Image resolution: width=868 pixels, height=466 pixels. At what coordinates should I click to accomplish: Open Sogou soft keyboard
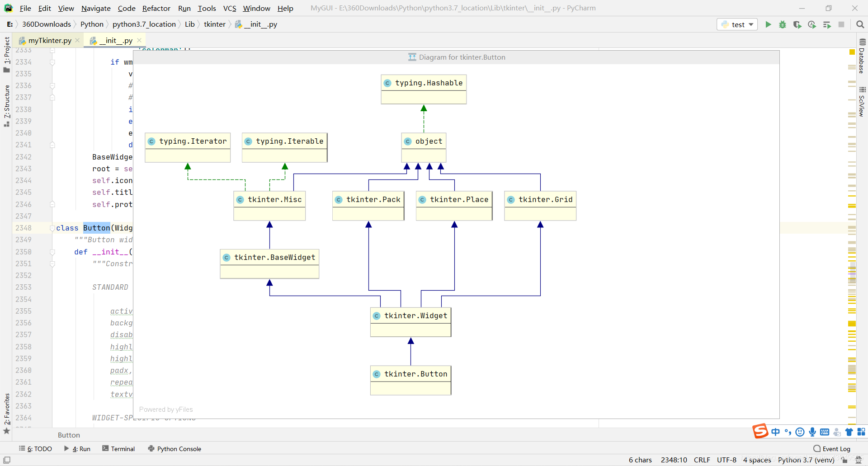coord(825,432)
